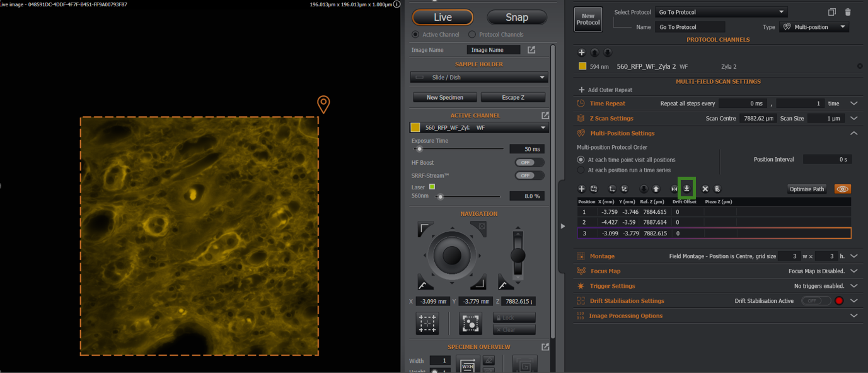Viewport: 868px width, 373px height.
Task: Click the stage joystick navigation control
Action: click(451, 255)
